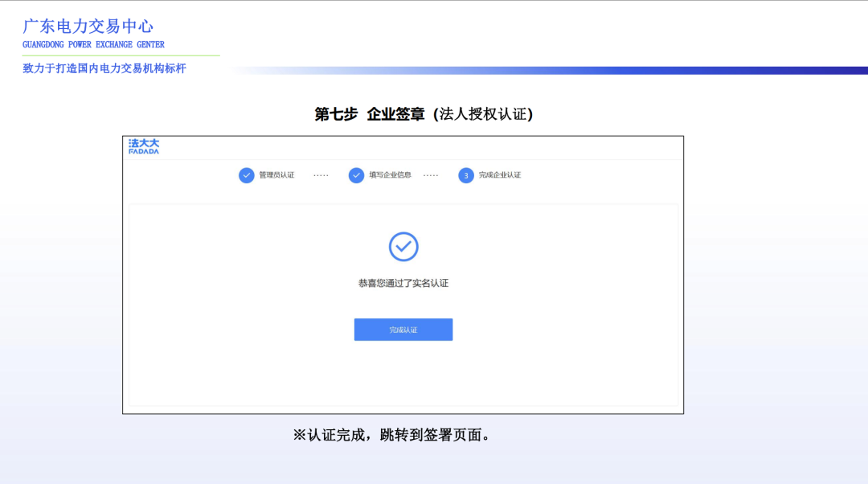Click the dotted connector before step 3

(x=432, y=175)
